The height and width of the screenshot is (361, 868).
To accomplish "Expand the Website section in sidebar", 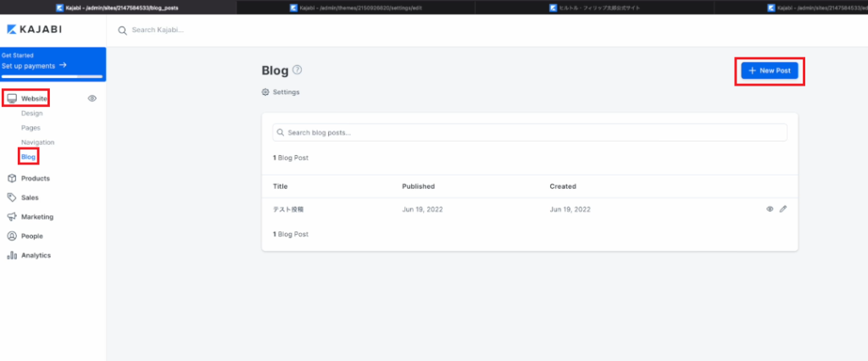I will [x=33, y=98].
